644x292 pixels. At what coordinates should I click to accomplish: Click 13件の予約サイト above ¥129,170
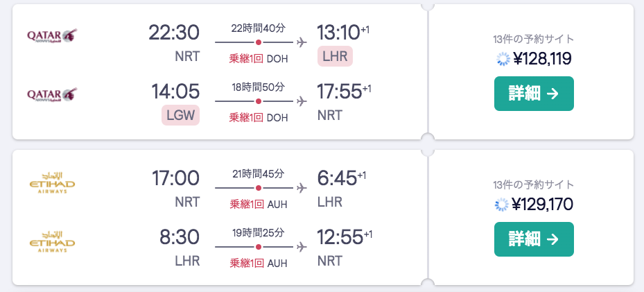[x=534, y=184]
